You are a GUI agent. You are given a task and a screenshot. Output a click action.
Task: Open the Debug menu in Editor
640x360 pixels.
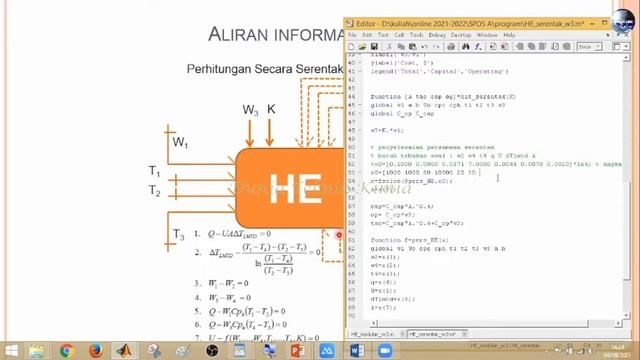pos(437,35)
